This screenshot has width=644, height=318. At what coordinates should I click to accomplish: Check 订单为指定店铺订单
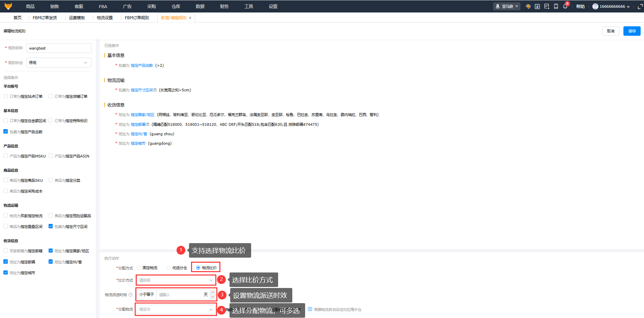pyautogui.click(x=51, y=96)
